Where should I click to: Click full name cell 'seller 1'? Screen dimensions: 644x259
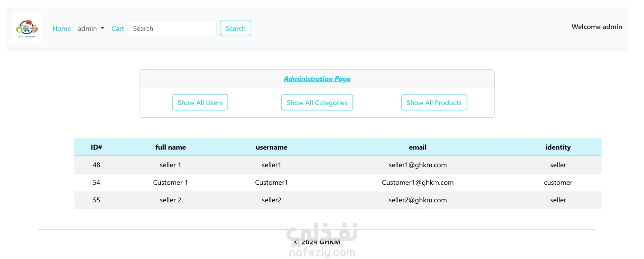(x=170, y=165)
